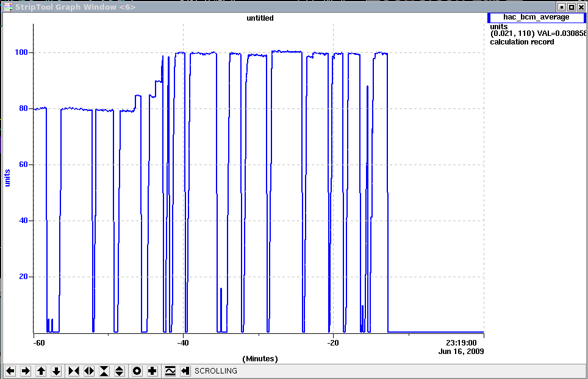Click the -40 tick label on X axis

coord(183,342)
